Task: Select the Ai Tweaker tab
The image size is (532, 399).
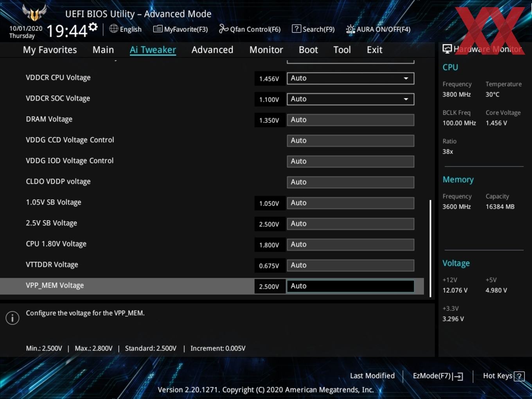Action: [x=153, y=50]
